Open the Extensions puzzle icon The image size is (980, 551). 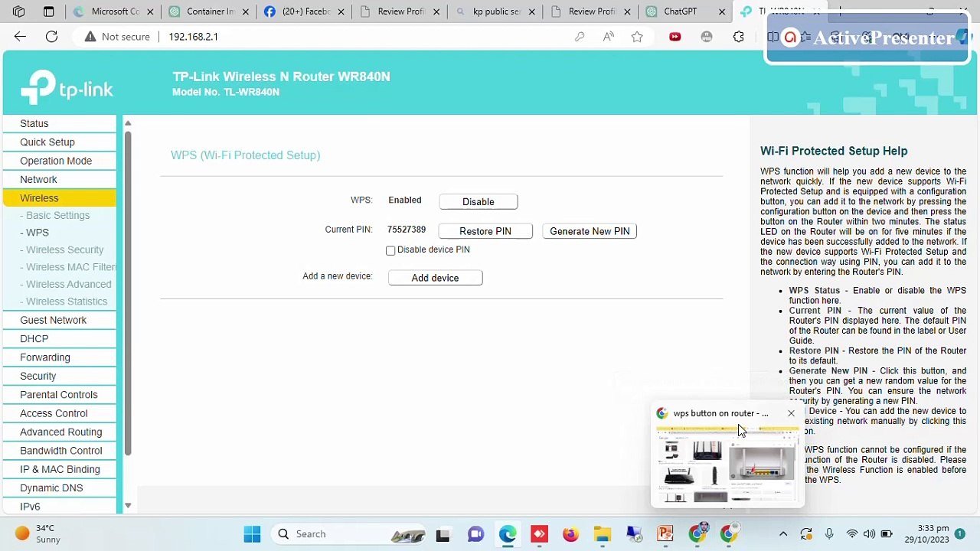(738, 37)
